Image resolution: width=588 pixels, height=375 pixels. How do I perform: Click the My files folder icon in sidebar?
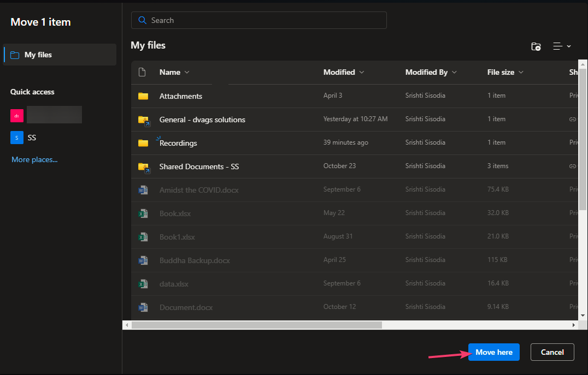(15, 55)
